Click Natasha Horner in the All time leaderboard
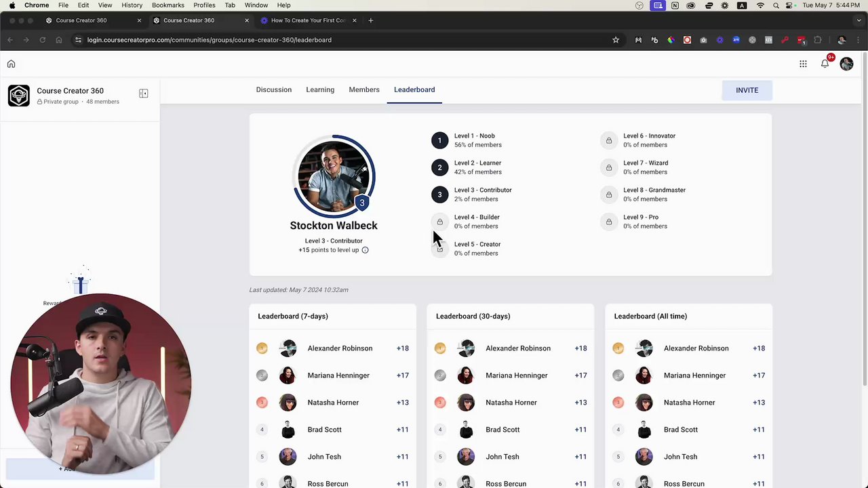Screen dimensions: 868x488 689,403
